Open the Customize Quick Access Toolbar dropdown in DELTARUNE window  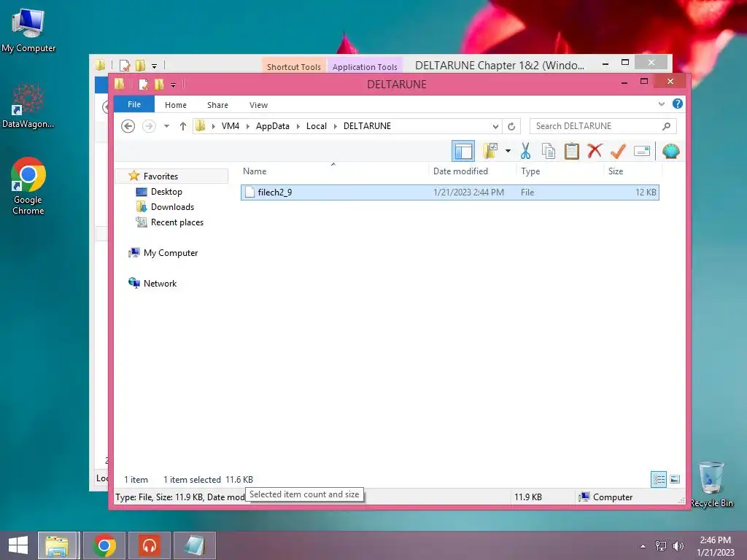(173, 85)
